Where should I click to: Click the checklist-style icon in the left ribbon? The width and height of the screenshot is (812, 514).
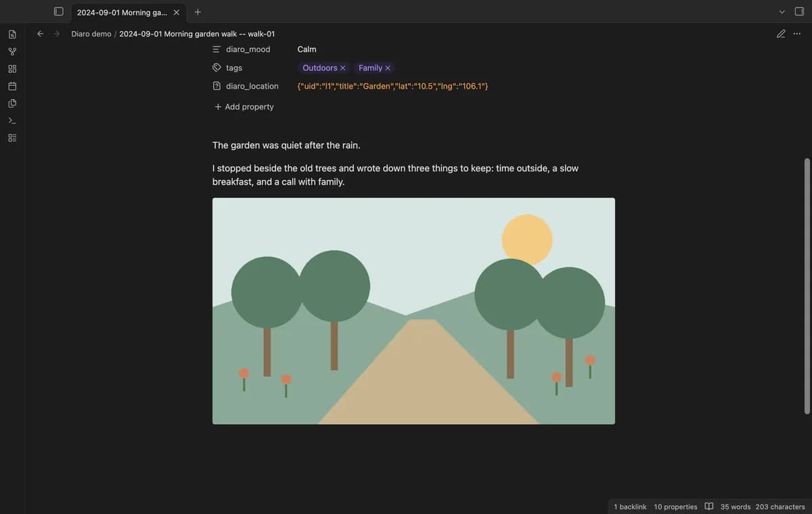(12, 138)
